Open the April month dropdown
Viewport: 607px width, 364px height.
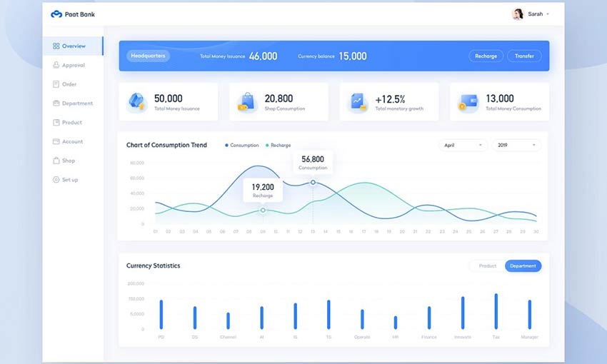[463, 145]
